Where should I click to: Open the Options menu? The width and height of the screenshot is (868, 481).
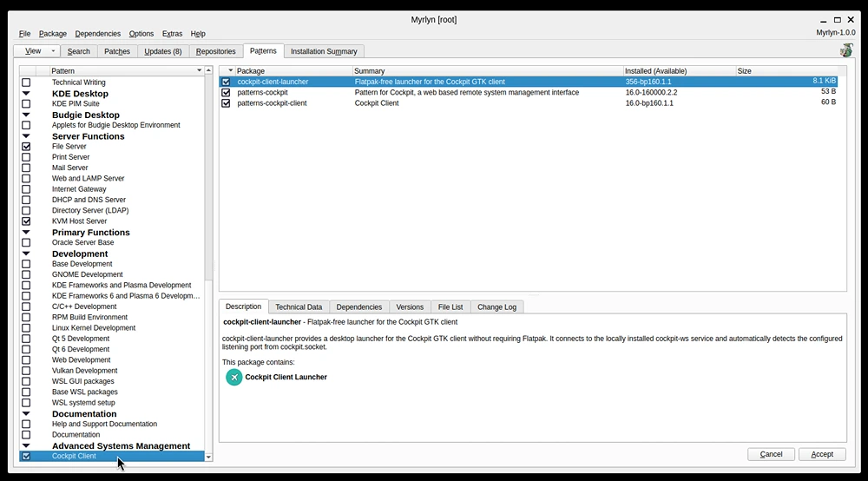pyautogui.click(x=141, y=34)
